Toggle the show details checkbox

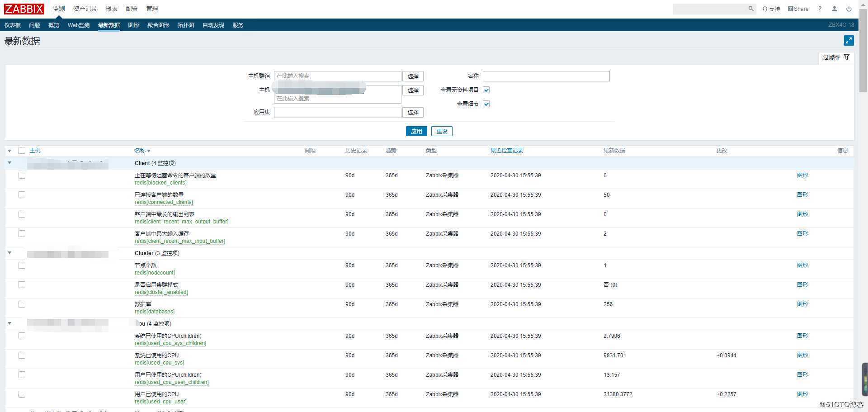coord(486,104)
